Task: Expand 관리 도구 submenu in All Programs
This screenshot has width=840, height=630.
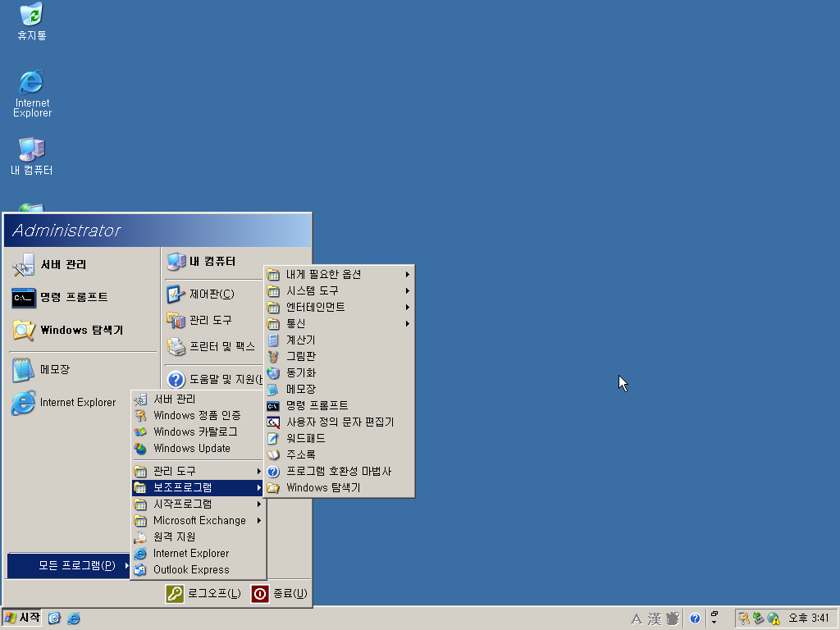Action: [199, 472]
